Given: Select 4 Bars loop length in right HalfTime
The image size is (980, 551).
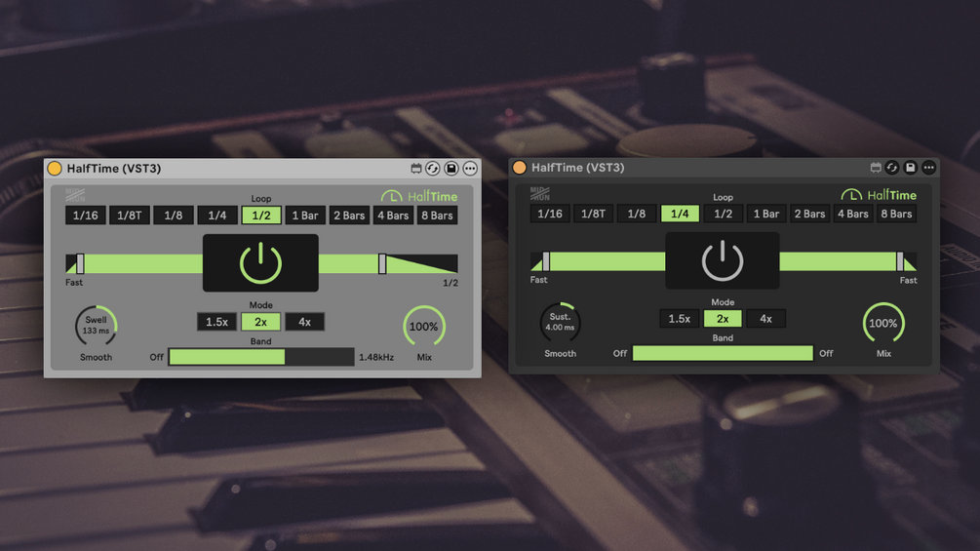Looking at the screenshot, I should [853, 214].
